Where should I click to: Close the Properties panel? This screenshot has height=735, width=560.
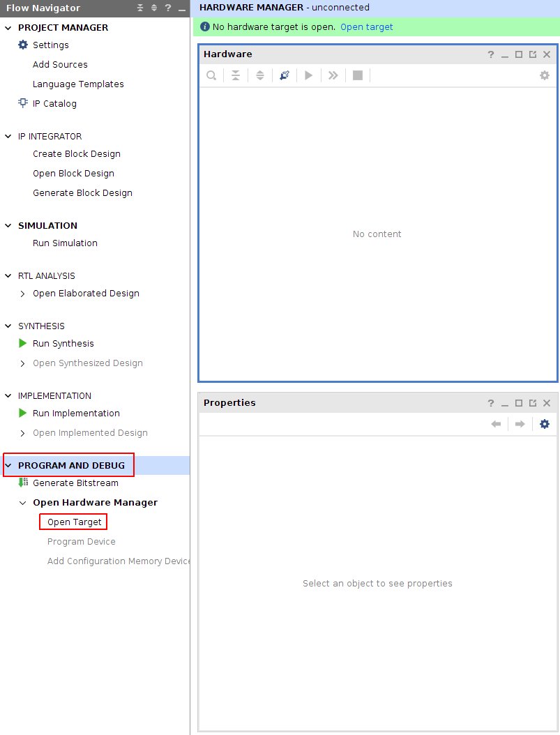coord(547,403)
